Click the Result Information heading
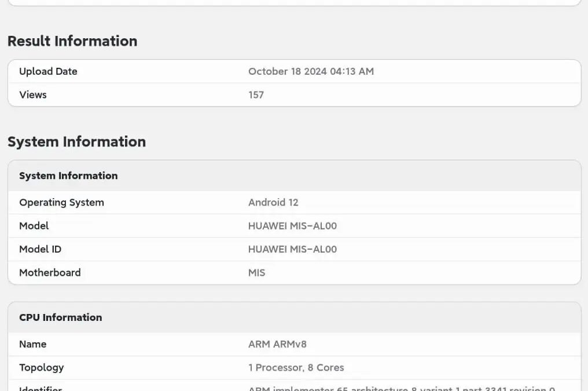This screenshot has width=588, height=391. pyautogui.click(x=72, y=41)
